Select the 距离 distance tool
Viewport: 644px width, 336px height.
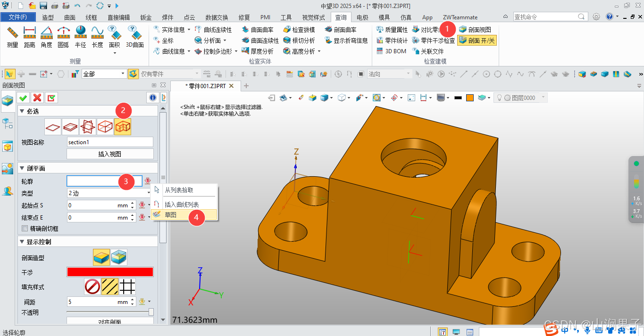click(x=30, y=37)
